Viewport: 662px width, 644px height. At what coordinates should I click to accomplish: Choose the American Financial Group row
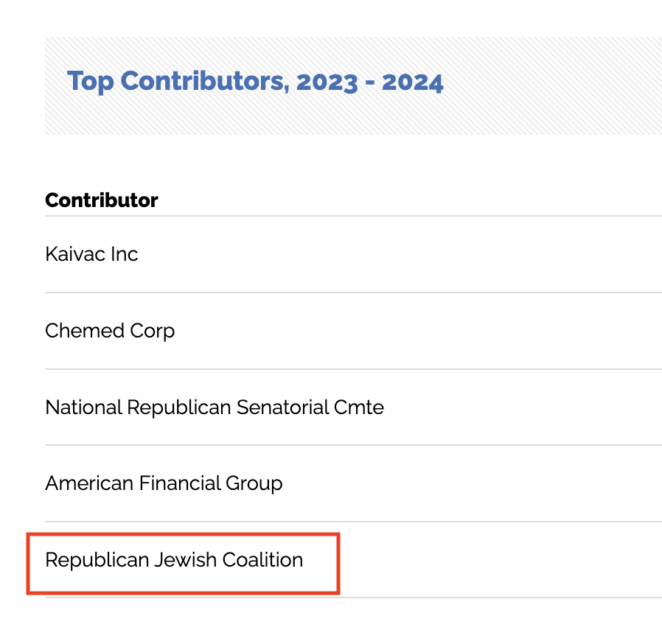tap(164, 483)
